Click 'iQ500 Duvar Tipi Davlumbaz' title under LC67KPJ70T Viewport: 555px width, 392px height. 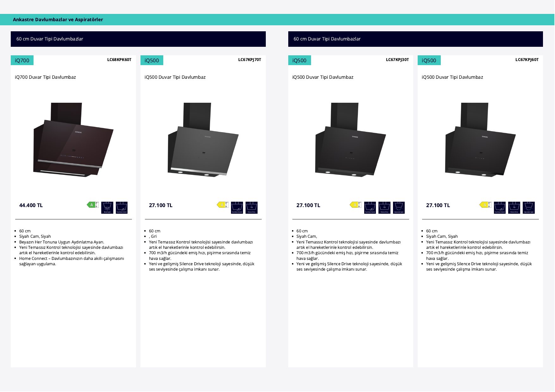(x=175, y=77)
